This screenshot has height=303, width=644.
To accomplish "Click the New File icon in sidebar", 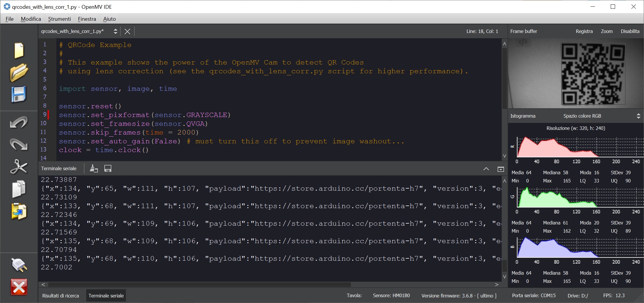I will pyautogui.click(x=19, y=50).
